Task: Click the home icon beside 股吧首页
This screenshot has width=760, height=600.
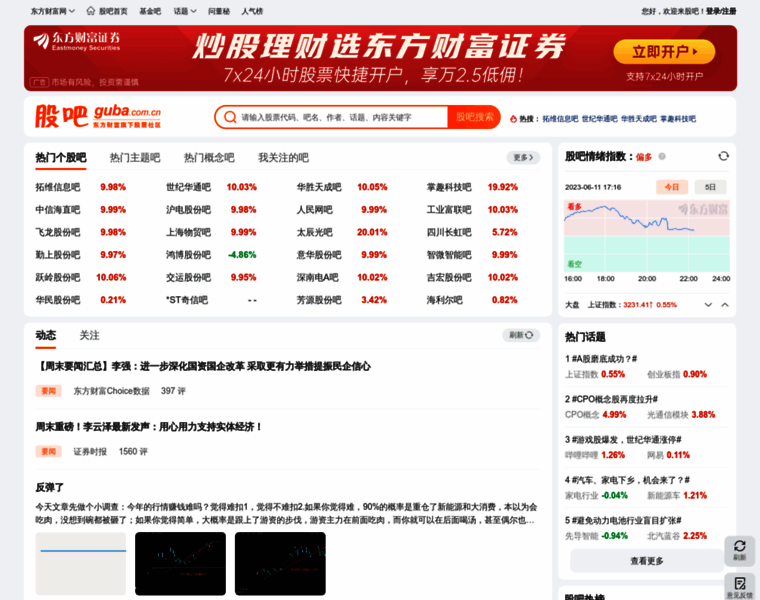Action: pyautogui.click(x=91, y=11)
